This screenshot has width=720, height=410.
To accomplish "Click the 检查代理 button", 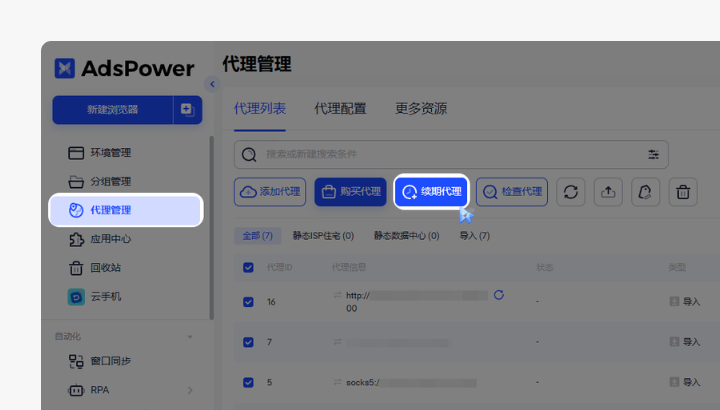I will pyautogui.click(x=512, y=192).
